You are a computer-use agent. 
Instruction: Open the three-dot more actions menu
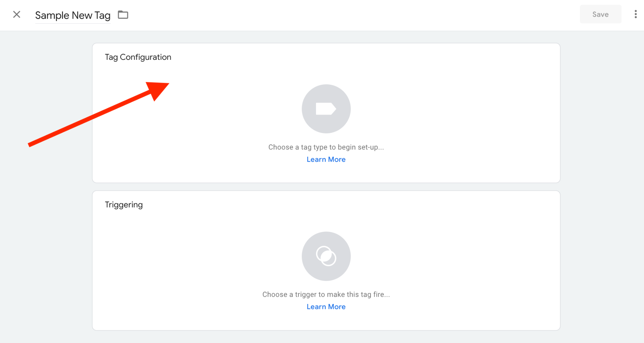coord(636,14)
